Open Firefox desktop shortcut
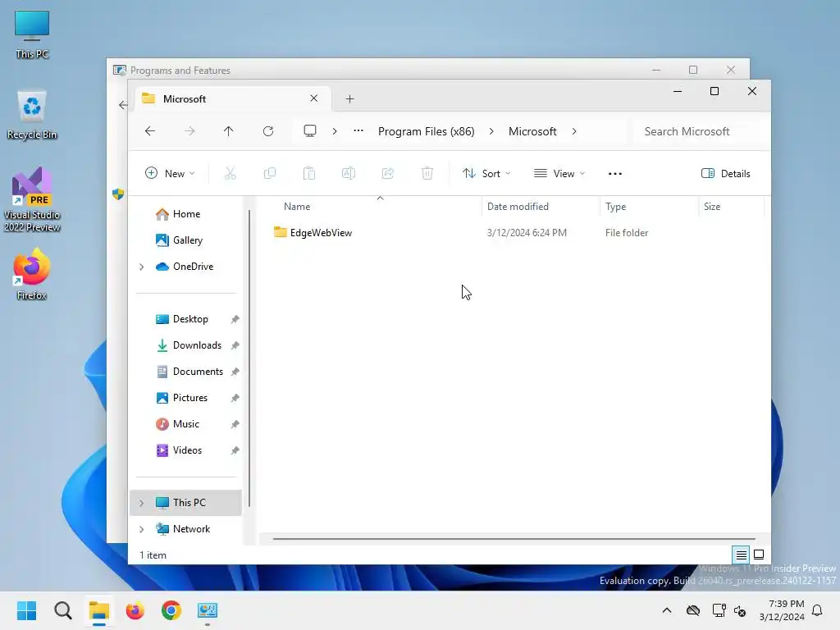 click(32, 274)
